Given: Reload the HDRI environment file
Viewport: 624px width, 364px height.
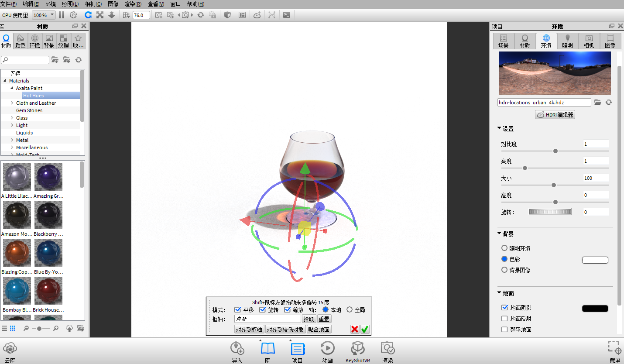Looking at the screenshot, I should point(609,102).
